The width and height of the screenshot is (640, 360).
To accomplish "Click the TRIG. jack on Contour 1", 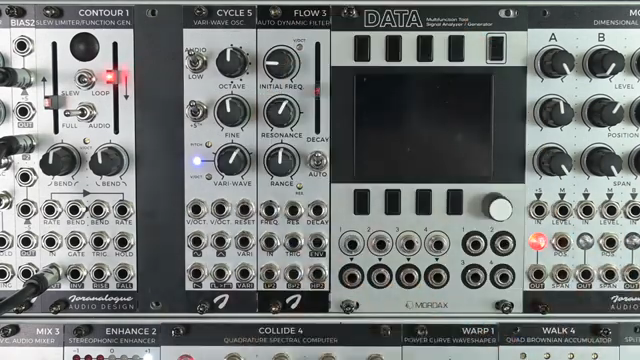I will click(x=99, y=241).
